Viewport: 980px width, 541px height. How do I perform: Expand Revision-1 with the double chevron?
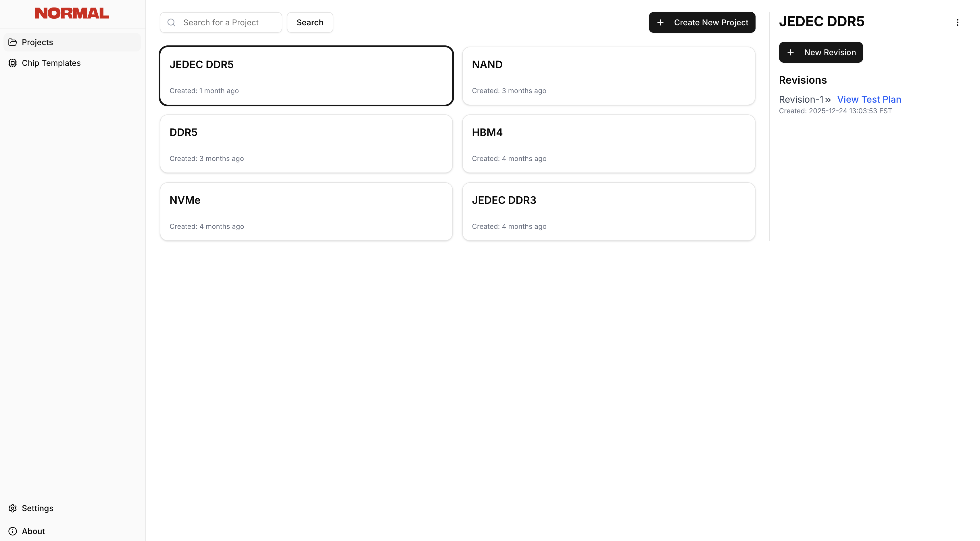(828, 99)
